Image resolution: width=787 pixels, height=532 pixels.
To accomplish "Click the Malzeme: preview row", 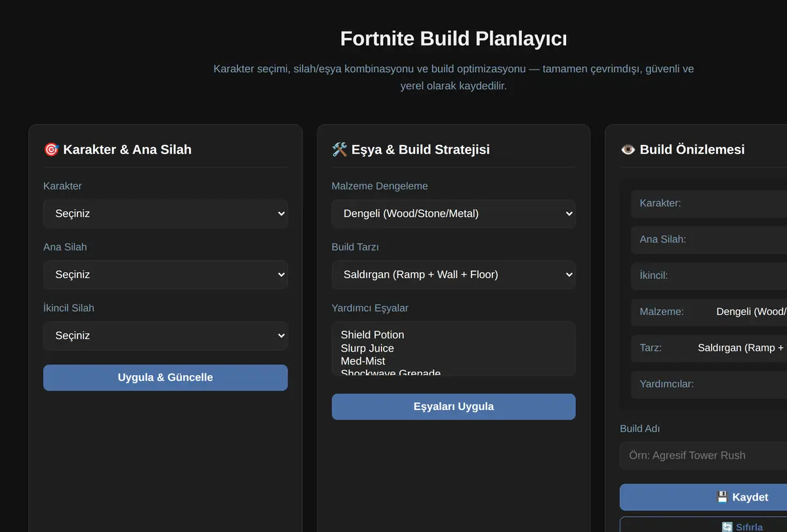I will (x=709, y=312).
